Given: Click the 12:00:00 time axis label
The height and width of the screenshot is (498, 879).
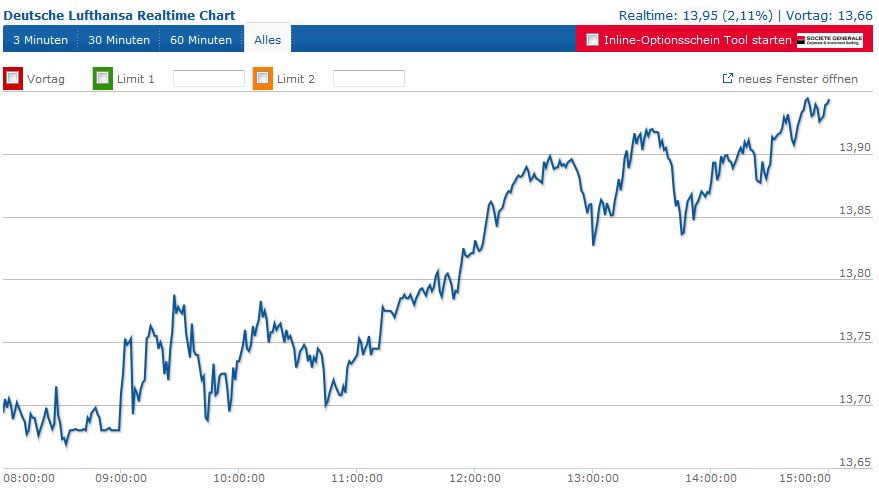Looking at the screenshot, I should (473, 478).
